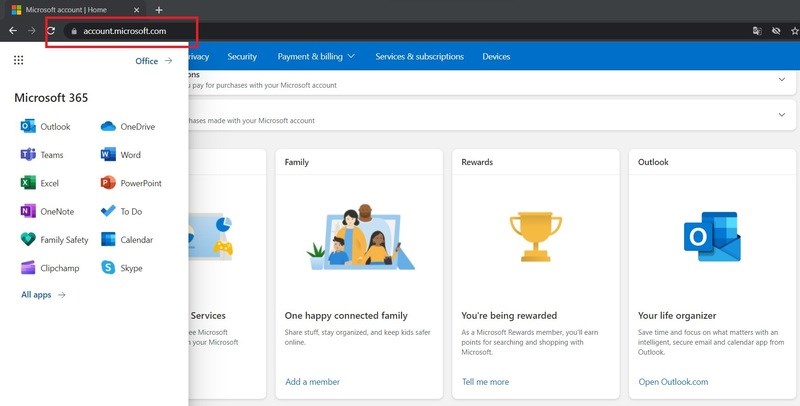Expand the Payment & billing menu

[316, 57]
